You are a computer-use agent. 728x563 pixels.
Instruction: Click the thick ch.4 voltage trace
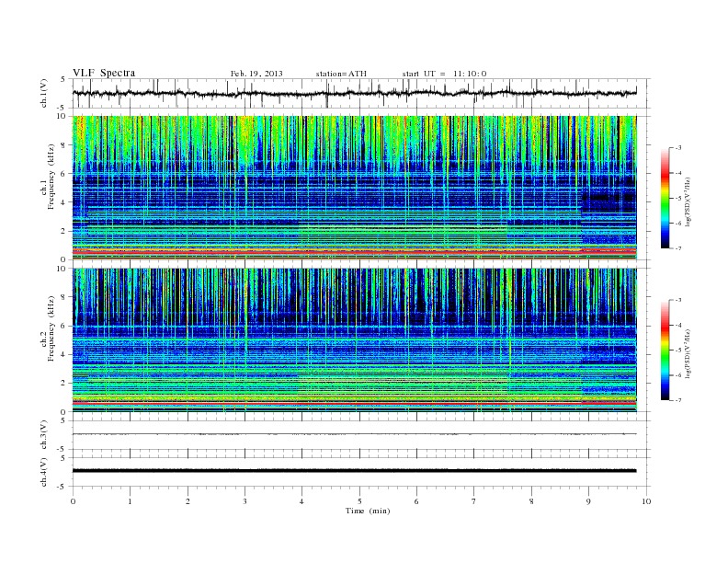(x=355, y=471)
